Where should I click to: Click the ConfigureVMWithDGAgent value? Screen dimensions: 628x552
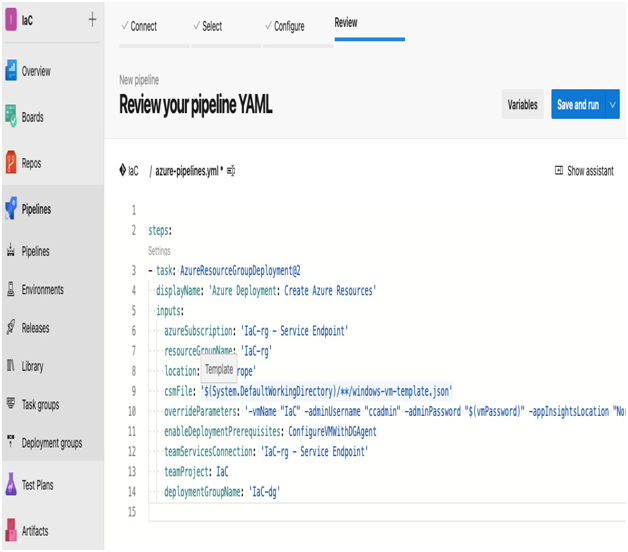(x=332, y=431)
